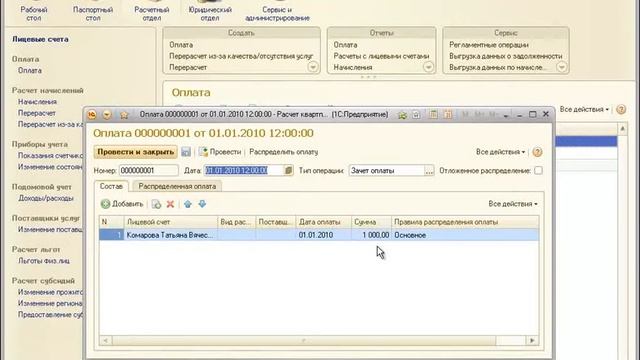Click the Основное distribution rule cell
Viewport: 640px width, 360px height.
(x=465, y=235)
